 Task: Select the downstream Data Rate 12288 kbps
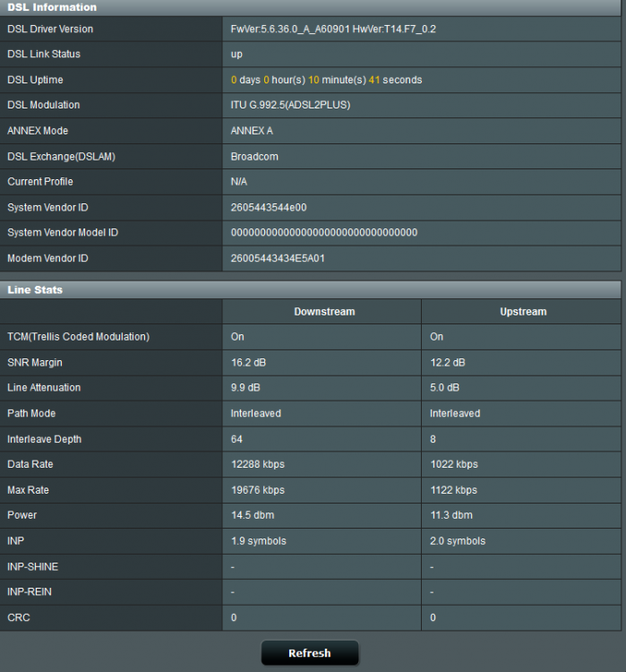pyautogui.click(x=257, y=464)
